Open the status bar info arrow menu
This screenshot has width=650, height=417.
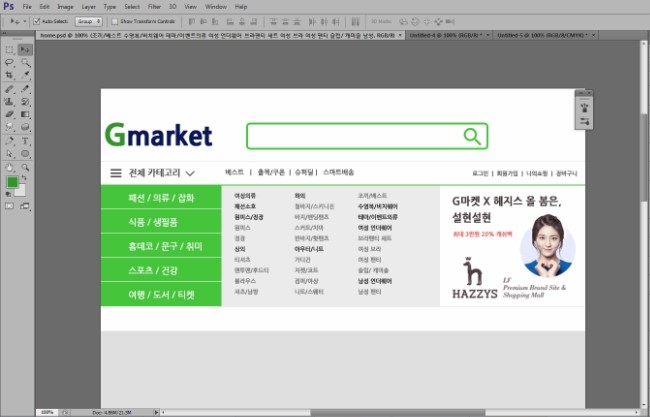pyautogui.click(x=156, y=412)
